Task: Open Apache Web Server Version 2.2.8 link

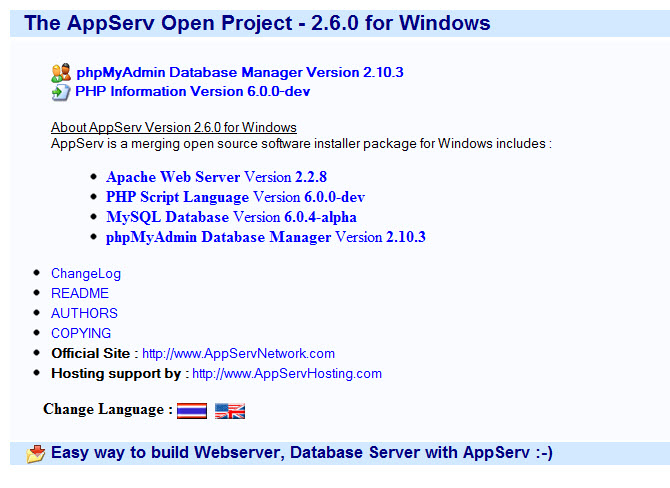Action: pos(217,177)
